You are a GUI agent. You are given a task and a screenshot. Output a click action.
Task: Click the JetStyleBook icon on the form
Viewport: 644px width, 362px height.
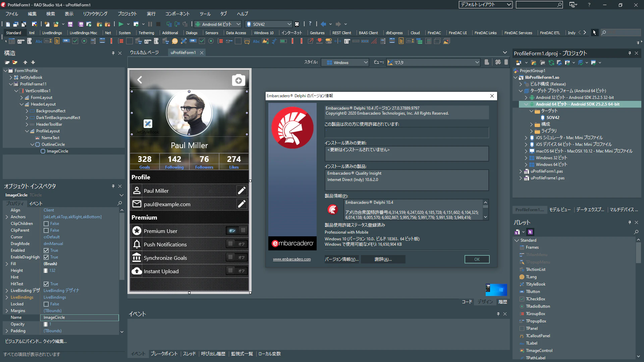[148, 123]
